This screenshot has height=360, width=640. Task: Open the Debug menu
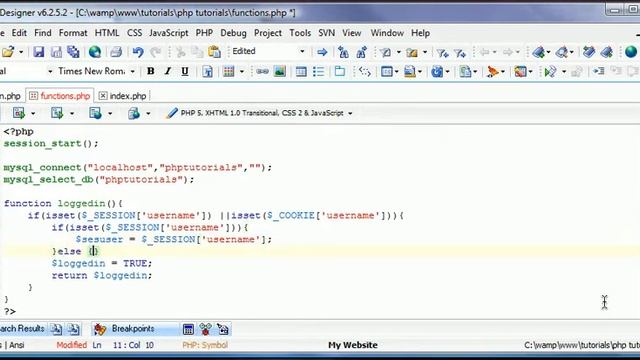pyautogui.click(x=233, y=33)
